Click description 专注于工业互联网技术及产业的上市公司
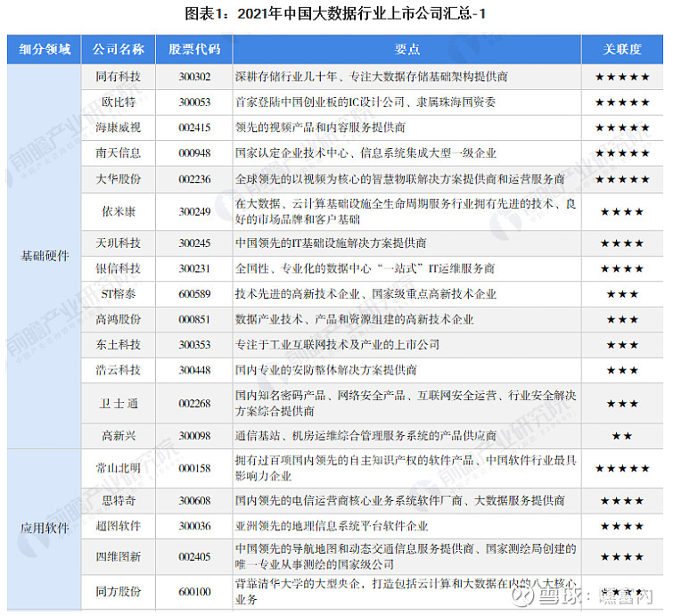The height and width of the screenshot is (616, 673). [337, 345]
